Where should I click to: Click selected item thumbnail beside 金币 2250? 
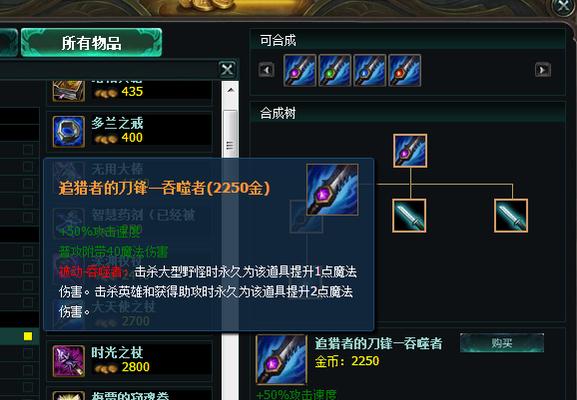click(x=282, y=359)
